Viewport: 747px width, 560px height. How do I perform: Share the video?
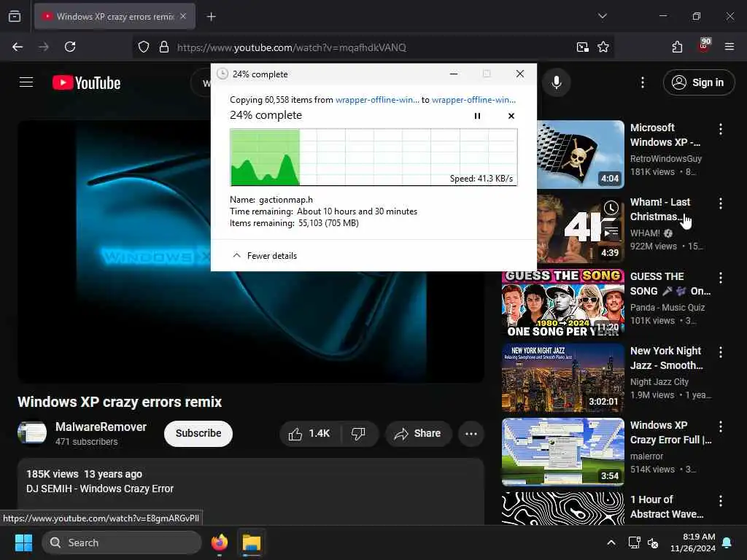pyautogui.click(x=418, y=433)
